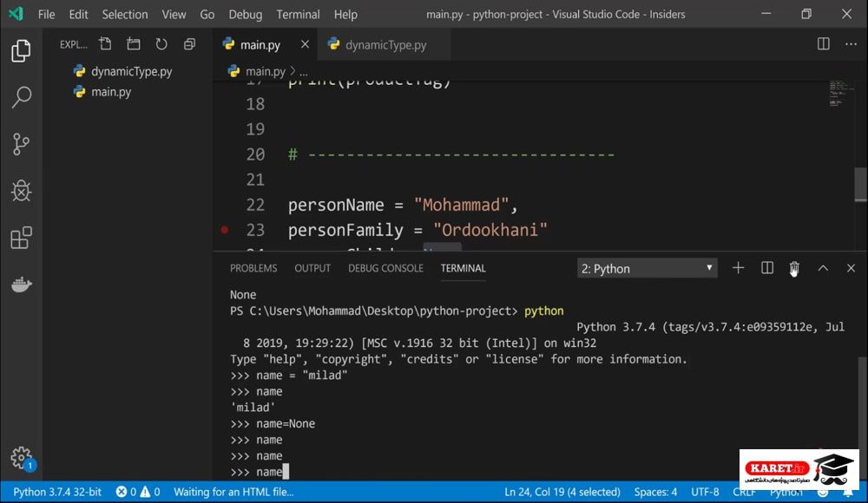Switch to the OUTPUT panel tab
The height and width of the screenshot is (503, 868).
312,268
